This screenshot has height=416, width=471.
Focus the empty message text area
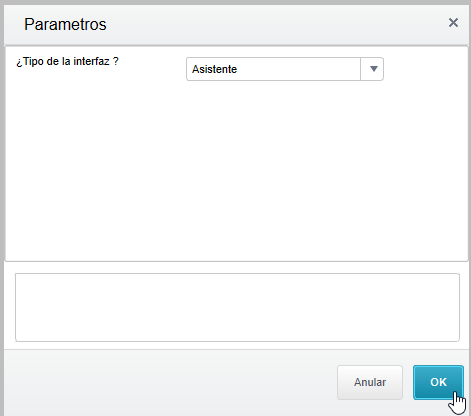(x=237, y=307)
